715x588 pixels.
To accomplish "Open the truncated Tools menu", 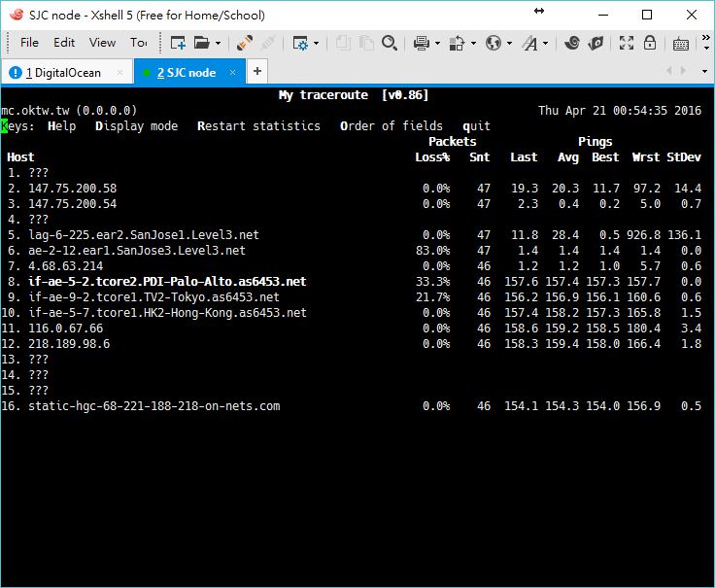I will (x=138, y=43).
